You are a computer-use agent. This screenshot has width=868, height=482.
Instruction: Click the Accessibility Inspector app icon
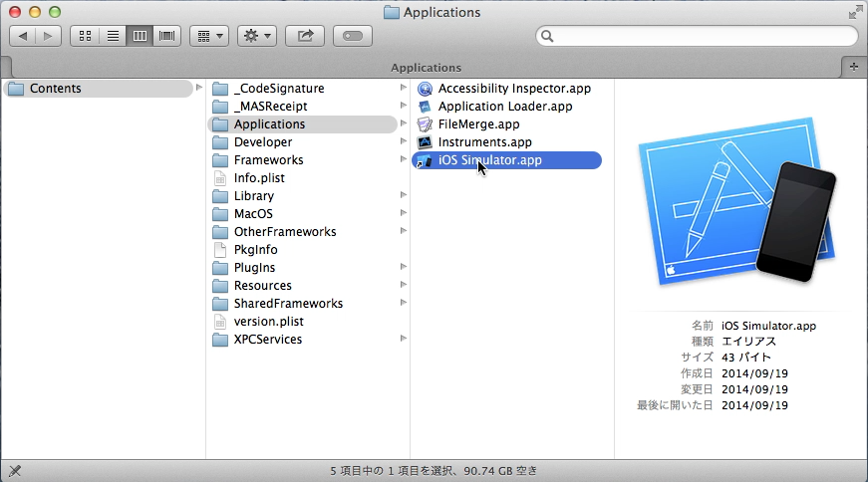425,89
